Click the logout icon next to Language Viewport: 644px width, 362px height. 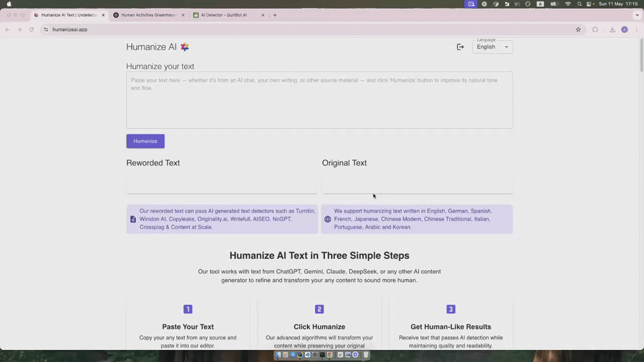460,47
